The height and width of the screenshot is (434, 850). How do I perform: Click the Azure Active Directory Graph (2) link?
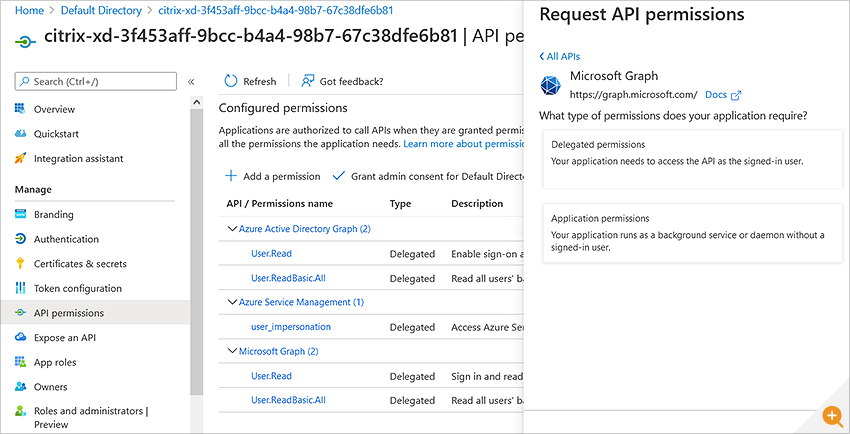305,229
